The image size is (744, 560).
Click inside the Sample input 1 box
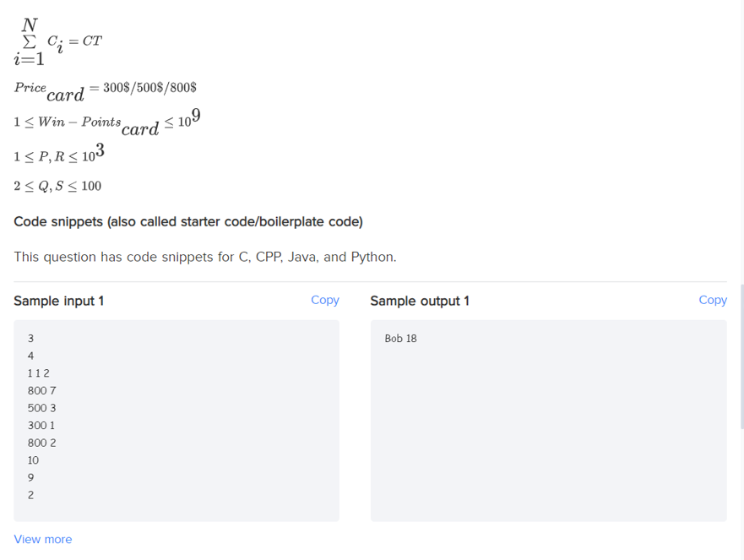pos(176,421)
